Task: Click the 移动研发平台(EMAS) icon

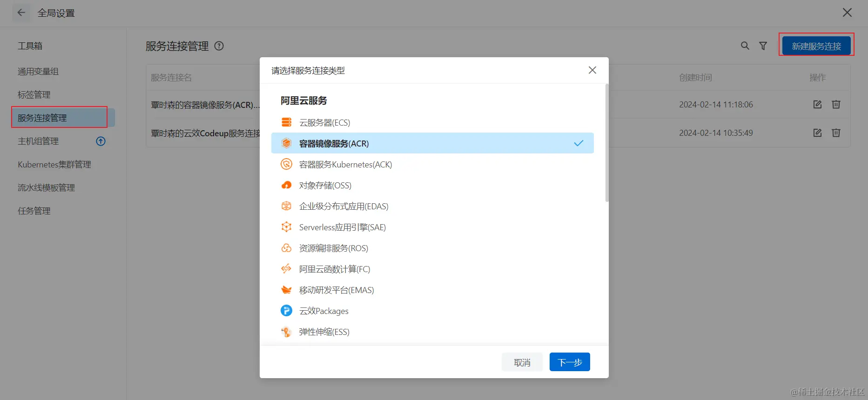Action: [286, 290]
